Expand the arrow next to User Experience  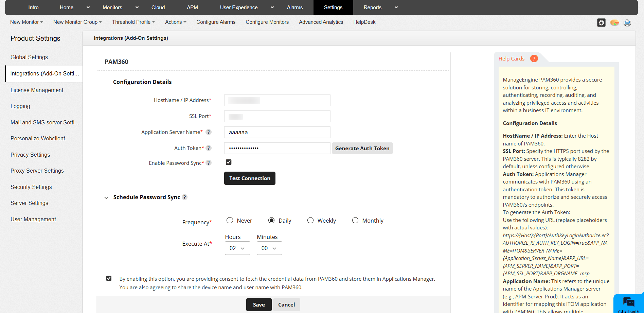pyautogui.click(x=272, y=7)
